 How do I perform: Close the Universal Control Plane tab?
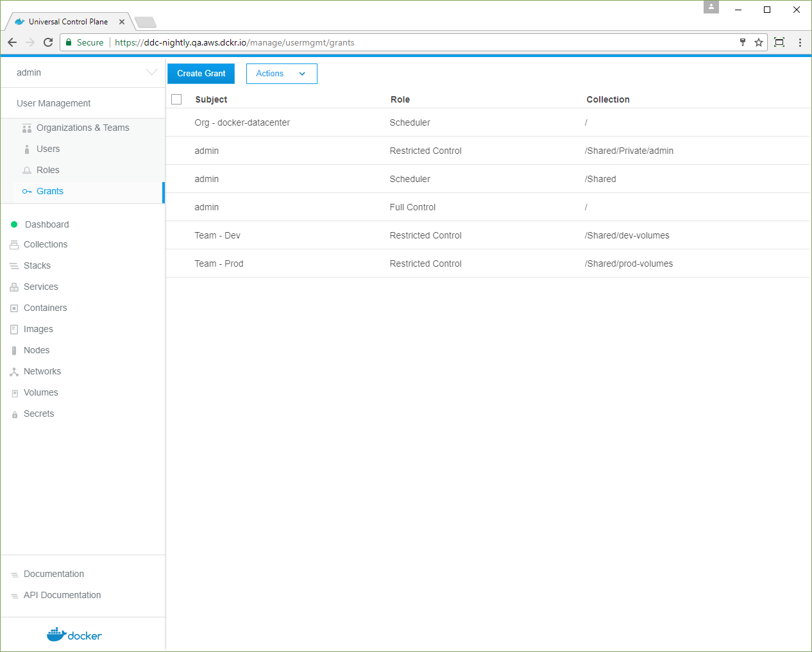click(x=122, y=22)
